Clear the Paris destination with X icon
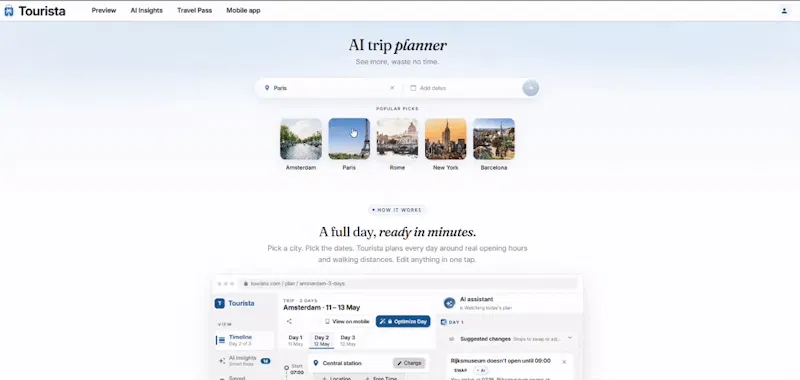This screenshot has width=800, height=380. (x=392, y=88)
